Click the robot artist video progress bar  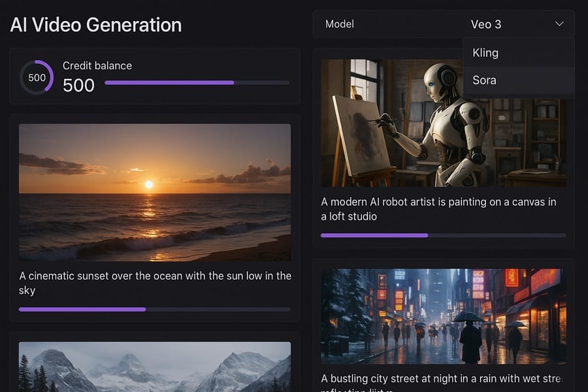pyautogui.click(x=443, y=235)
